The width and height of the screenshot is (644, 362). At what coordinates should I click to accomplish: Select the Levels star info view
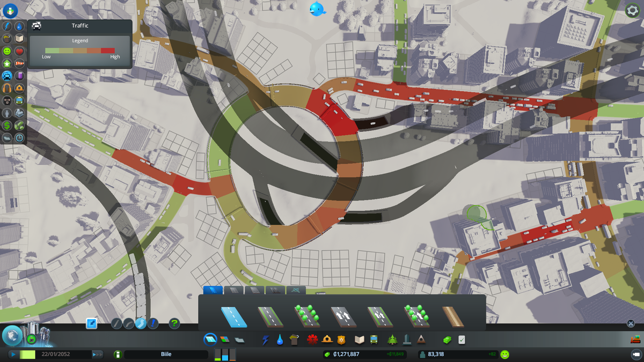(7, 63)
